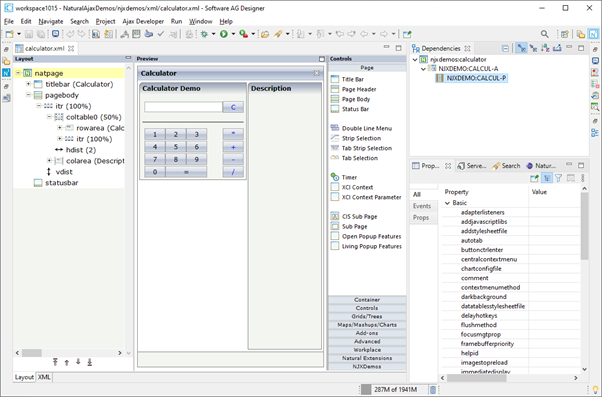Collapse the coltable0 (50%) node

pyautogui.click(x=50, y=117)
